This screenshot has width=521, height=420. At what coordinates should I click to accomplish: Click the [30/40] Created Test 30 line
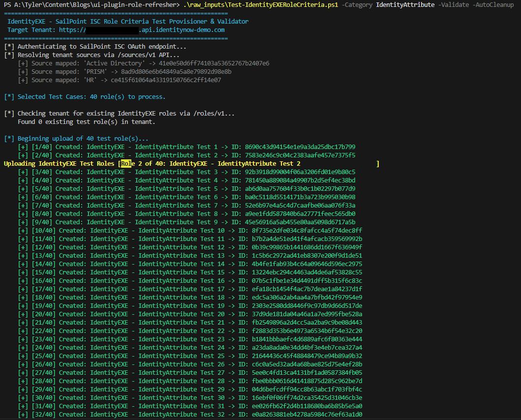190,398
